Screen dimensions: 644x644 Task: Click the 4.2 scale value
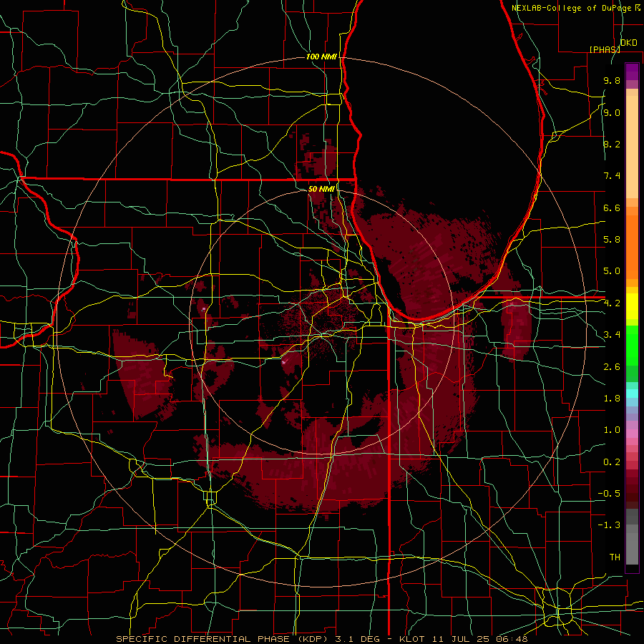click(612, 303)
